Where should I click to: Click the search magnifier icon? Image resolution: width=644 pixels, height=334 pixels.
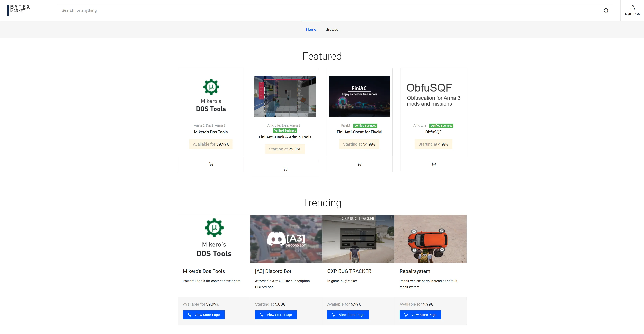tap(606, 10)
